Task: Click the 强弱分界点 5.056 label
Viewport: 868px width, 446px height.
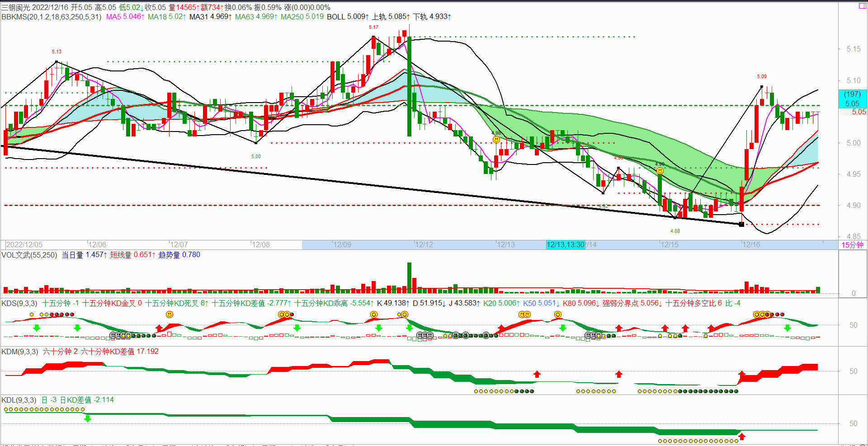Action: pos(632,303)
